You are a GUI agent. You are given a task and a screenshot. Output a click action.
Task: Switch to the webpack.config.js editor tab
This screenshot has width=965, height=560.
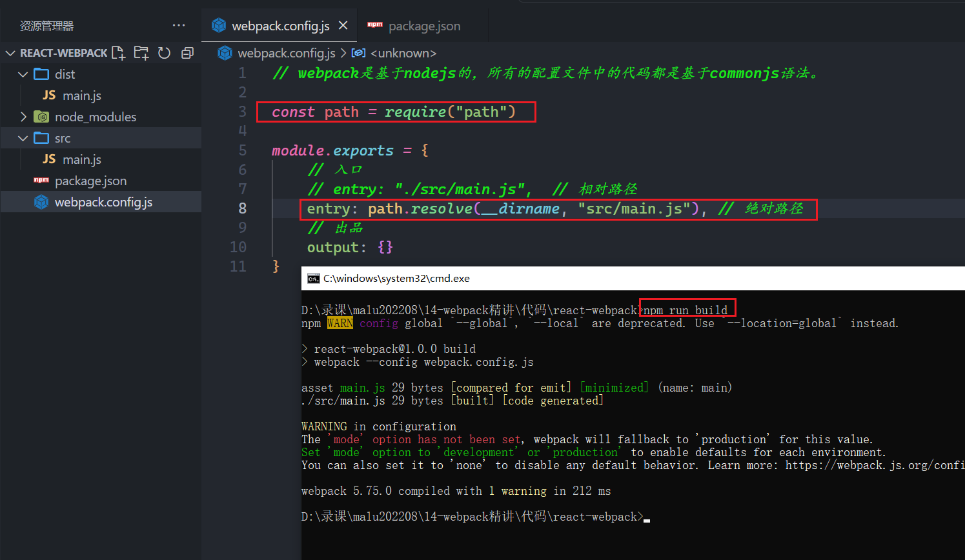(280, 25)
